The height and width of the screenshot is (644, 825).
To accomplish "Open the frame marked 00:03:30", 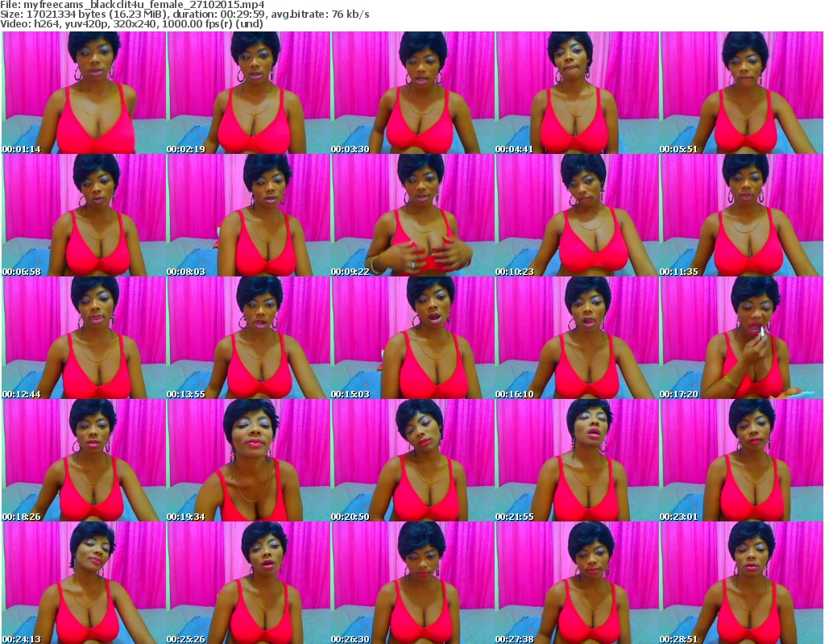I will (412, 93).
